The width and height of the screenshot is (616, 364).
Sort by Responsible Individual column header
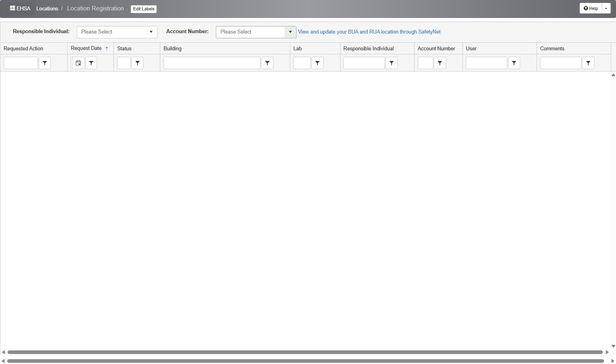click(x=369, y=48)
